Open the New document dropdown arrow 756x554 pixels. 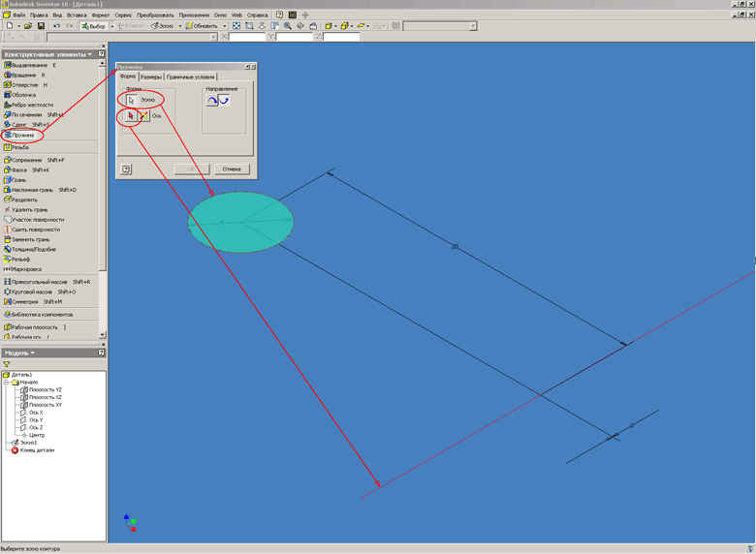[x=18, y=26]
